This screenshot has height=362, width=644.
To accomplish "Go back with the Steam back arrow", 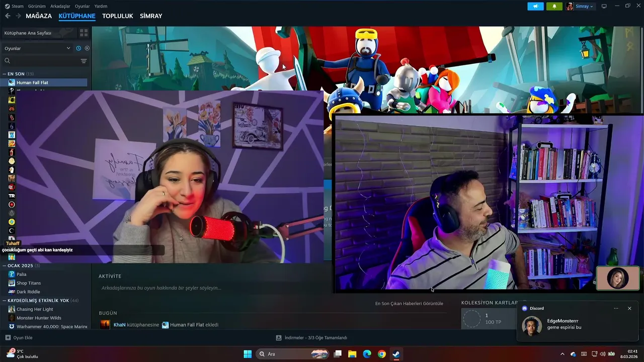I will click(8, 16).
